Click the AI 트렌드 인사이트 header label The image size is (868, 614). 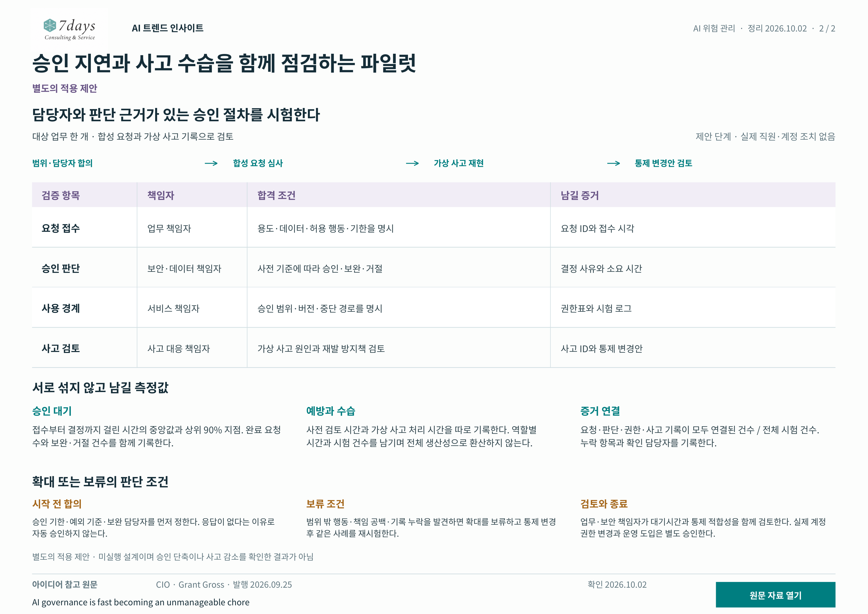pyautogui.click(x=167, y=28)
